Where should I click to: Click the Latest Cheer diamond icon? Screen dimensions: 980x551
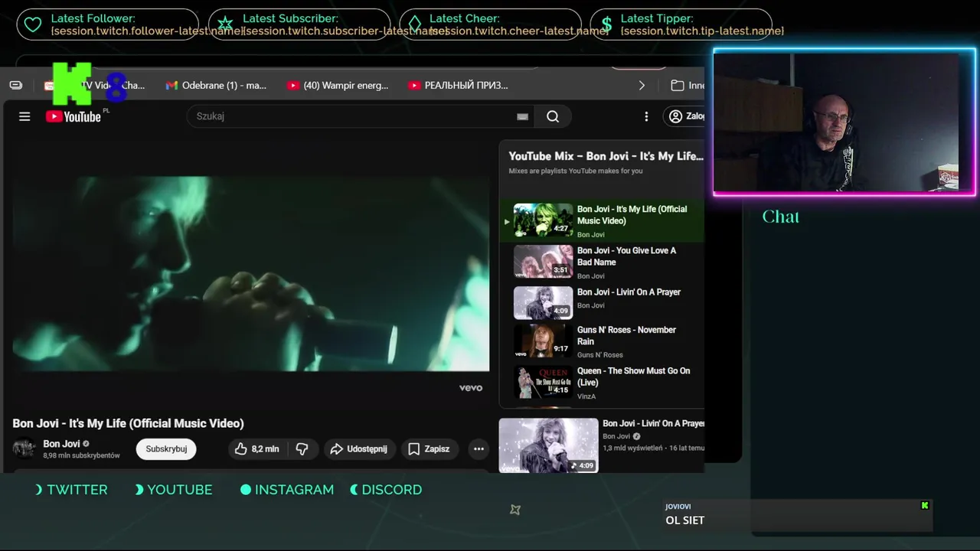pos(414,24)
